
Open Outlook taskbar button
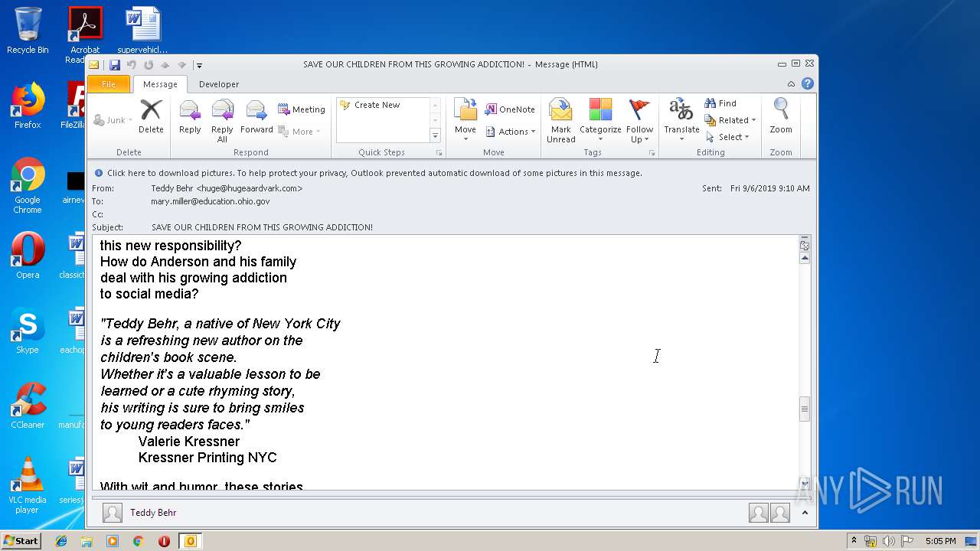[190, 541]
